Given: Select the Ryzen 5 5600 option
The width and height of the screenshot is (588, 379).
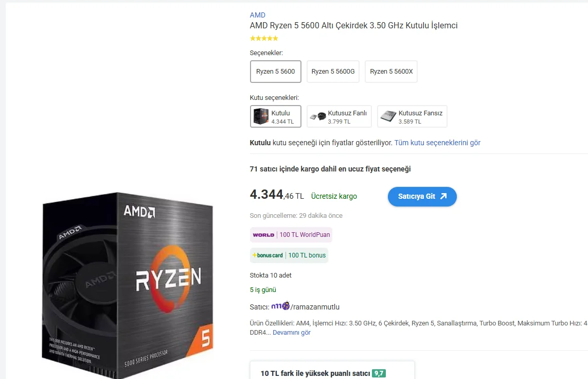Looking at the screenshot, I should (x=276, y=71).
